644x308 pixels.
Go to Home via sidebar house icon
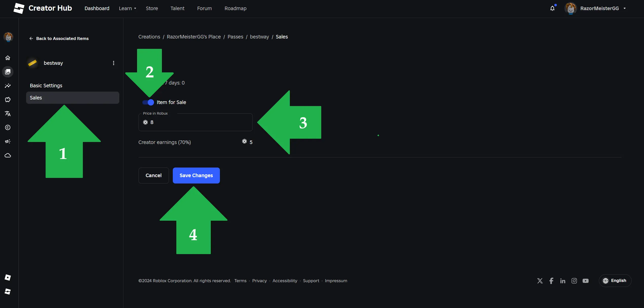point(8,58)
